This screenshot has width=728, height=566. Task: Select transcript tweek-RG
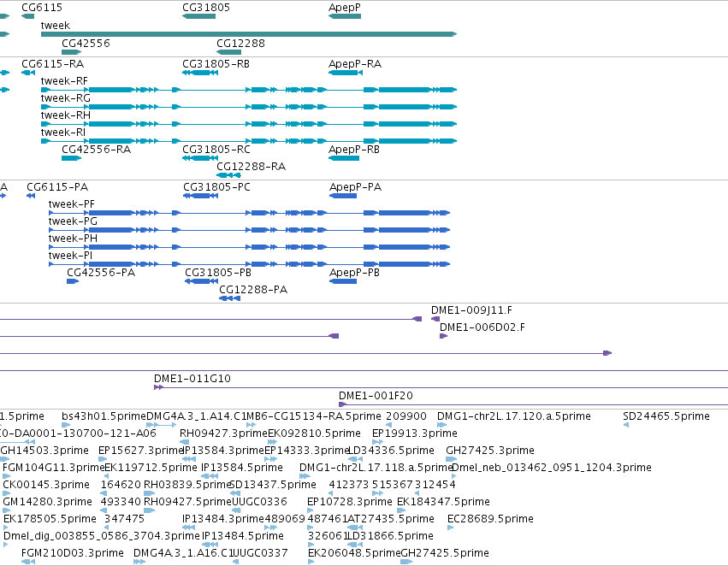[249, 107]
